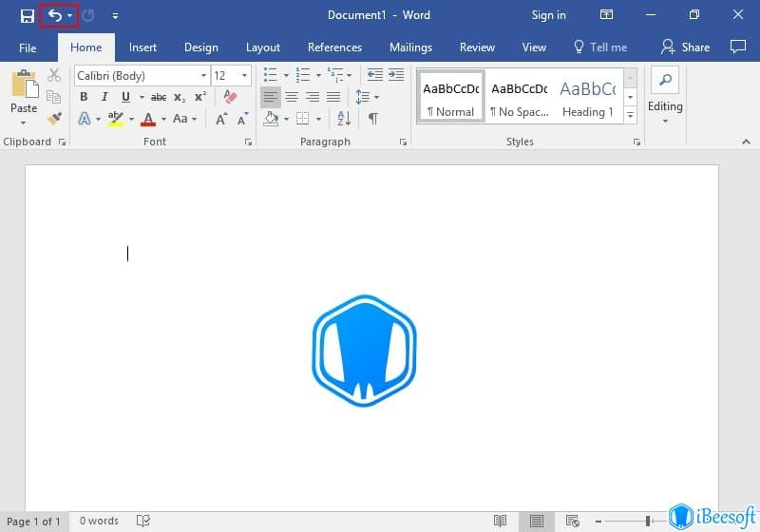Click Text Effects and Typography icon
Screen dimensions: 760x532
coord(85,119)
